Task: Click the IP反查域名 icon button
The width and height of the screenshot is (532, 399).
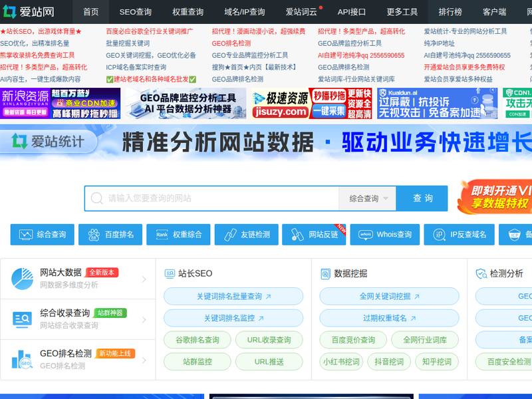Action: (440, 235)
